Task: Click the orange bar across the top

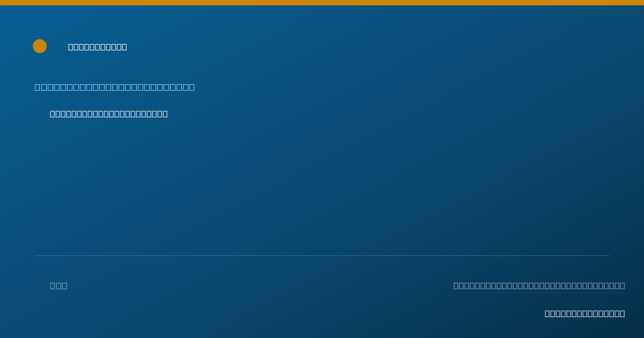Action: point(322,3)
